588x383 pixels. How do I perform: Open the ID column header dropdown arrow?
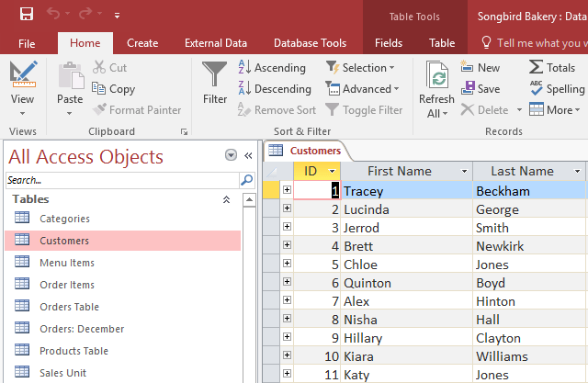(x=332, y=171)
